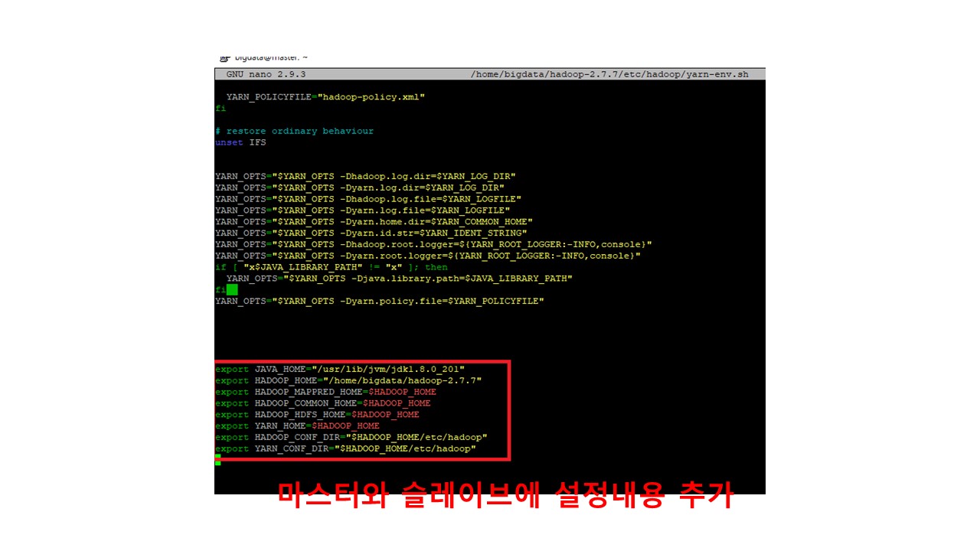This screenshot has height=551, width=980.
Task: Click the -Dyarn.root.logger line
Action: pos(428,256)
